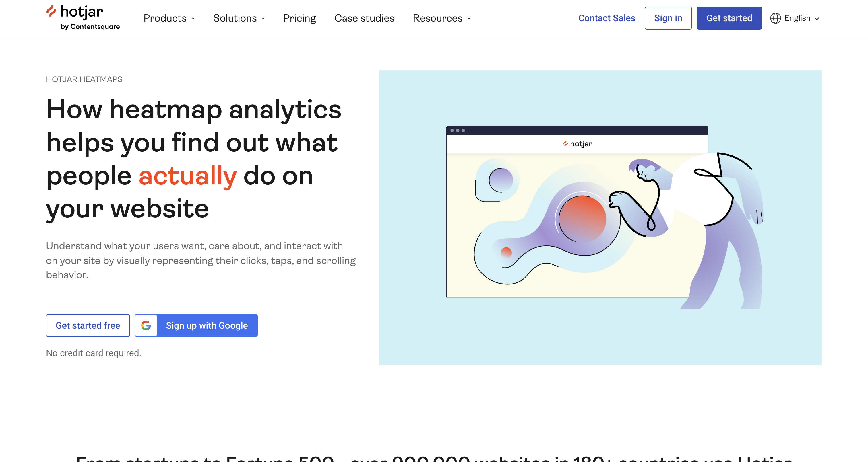Expand the Solutions dropdown menu
This screenshot has height=462, width=868.
[239, 18]
